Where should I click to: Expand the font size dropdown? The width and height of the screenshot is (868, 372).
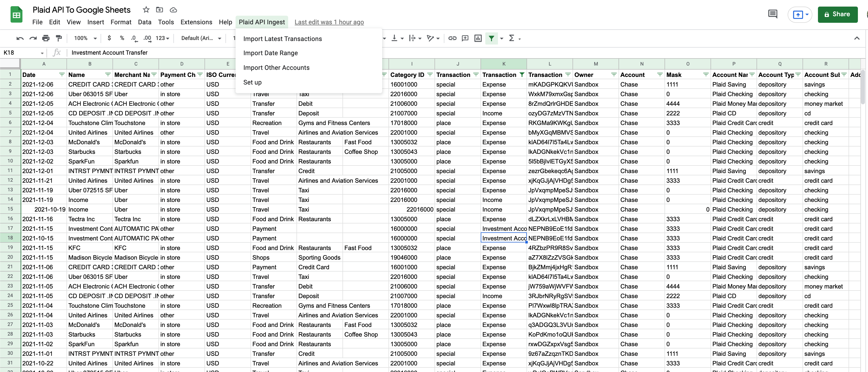(x=235, y=38)
